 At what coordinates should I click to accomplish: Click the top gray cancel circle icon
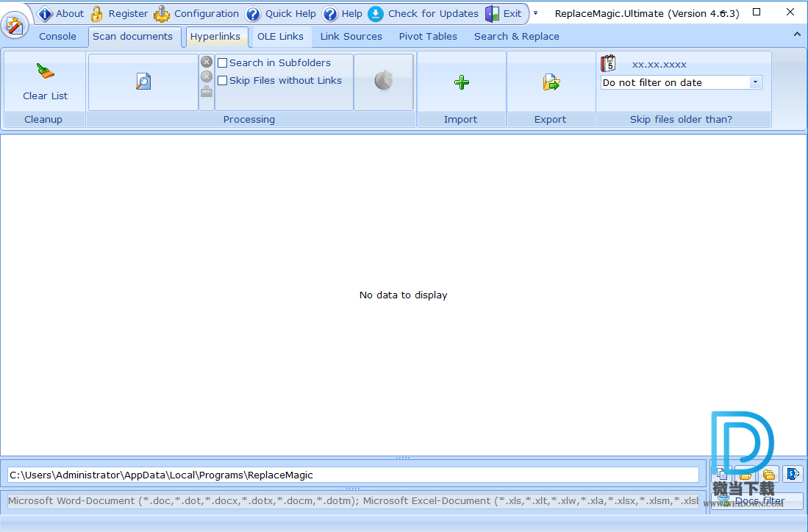pos(207,62)
